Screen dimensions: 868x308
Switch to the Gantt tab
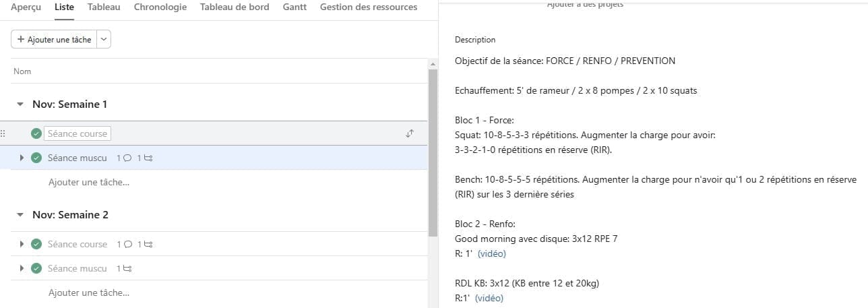point(294,7)
